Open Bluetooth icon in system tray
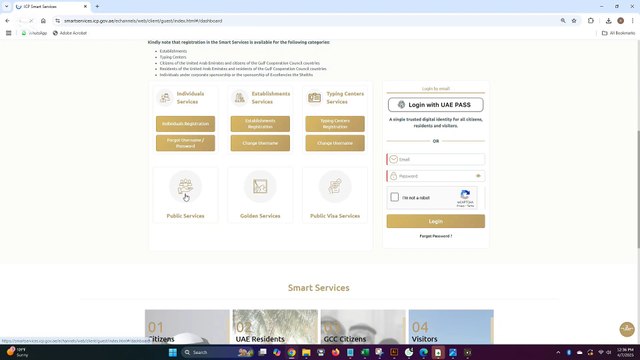 coord(569,352)
